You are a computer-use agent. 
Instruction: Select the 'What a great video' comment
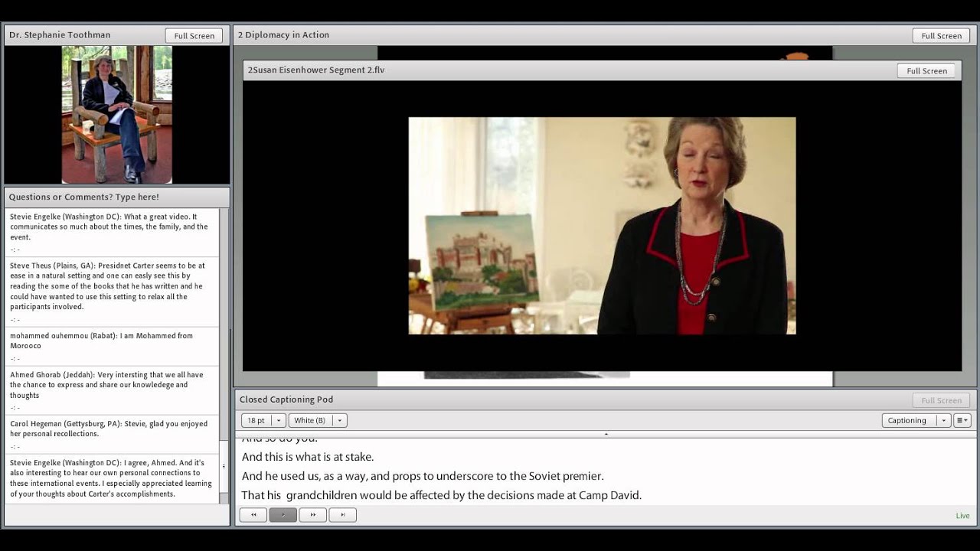click(x=112, y=231)
